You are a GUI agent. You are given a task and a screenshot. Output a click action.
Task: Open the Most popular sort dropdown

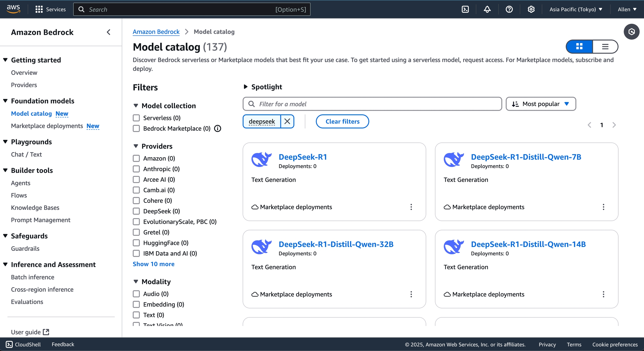[541, 104]
